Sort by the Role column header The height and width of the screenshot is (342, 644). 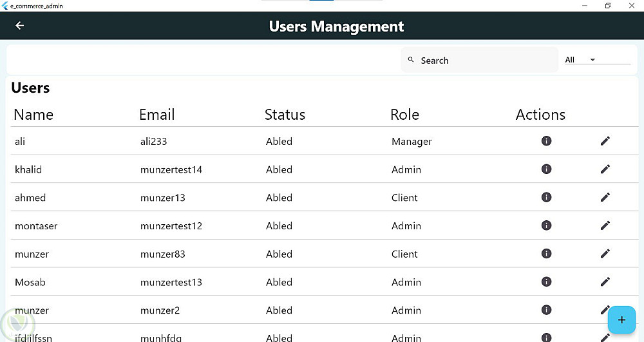tap(404, 115)
